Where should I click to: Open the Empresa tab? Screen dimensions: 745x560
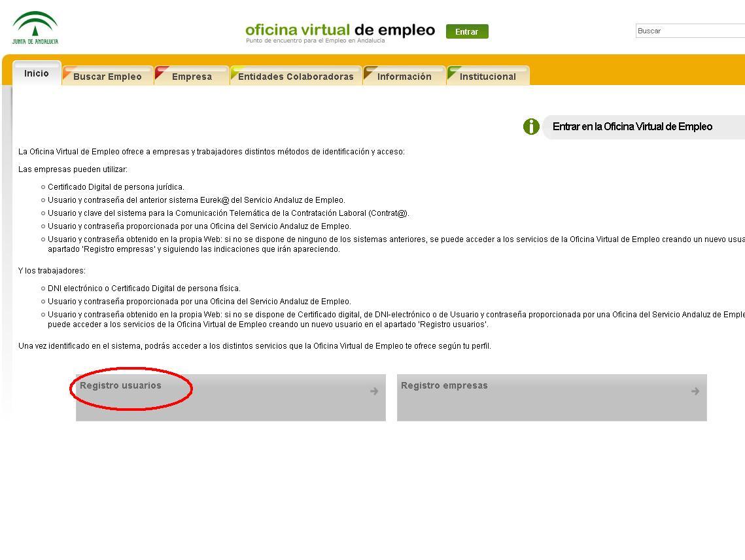[192, 76]
